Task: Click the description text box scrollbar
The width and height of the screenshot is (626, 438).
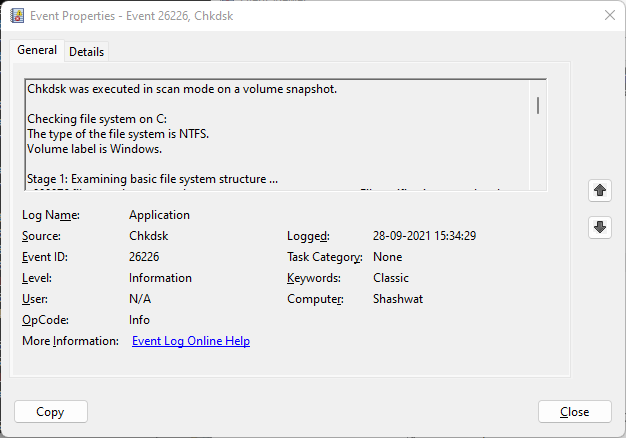Action: tap(538, 105)
